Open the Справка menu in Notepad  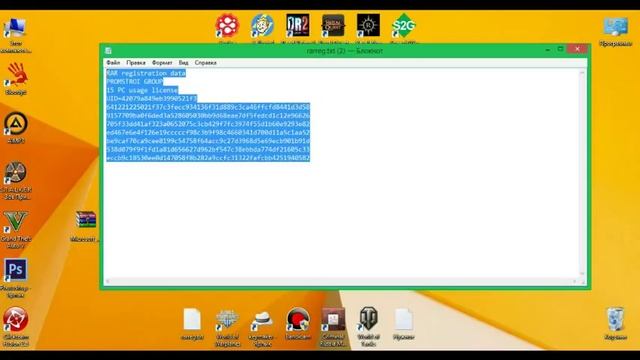tap(205, 63)
